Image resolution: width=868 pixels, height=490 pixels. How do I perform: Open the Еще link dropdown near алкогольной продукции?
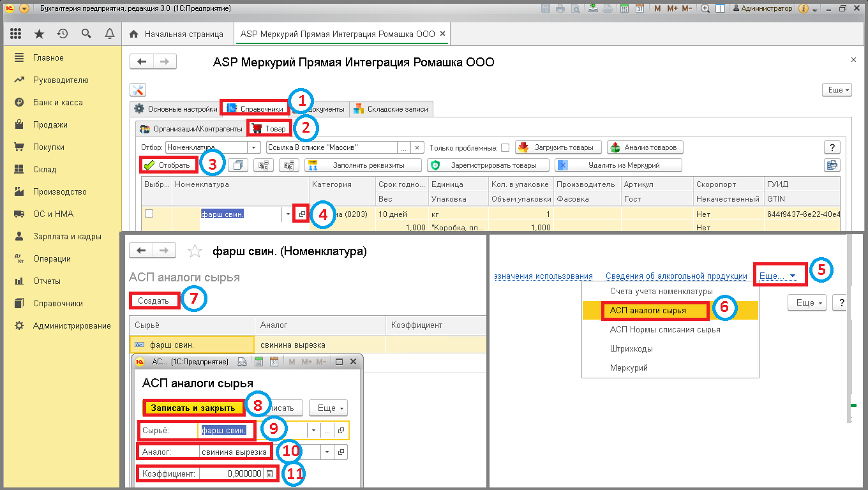coord(777,276)
